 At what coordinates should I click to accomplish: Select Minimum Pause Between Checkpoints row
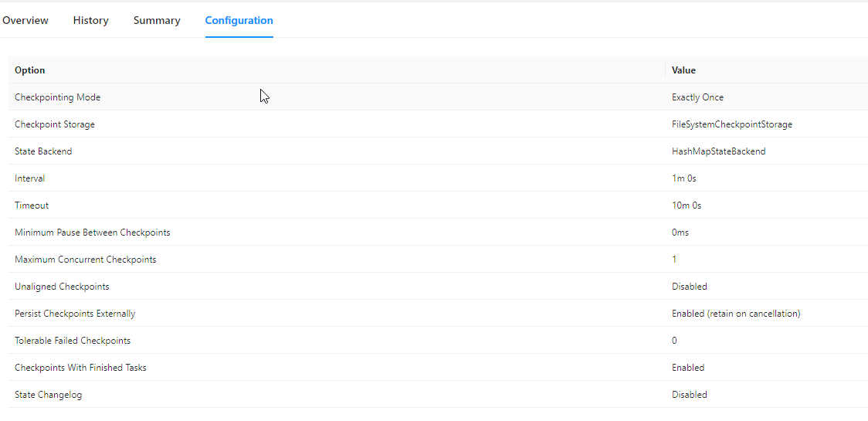(92, 233)
